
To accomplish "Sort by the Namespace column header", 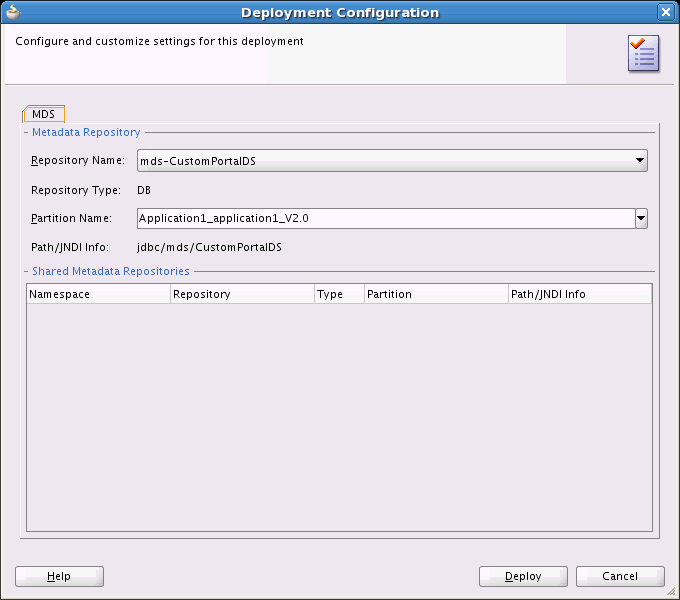I will (x=98, y=294).
